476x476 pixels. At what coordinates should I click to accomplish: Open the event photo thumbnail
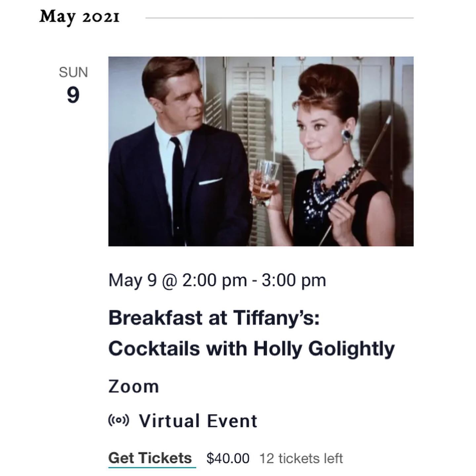point(261,151)
